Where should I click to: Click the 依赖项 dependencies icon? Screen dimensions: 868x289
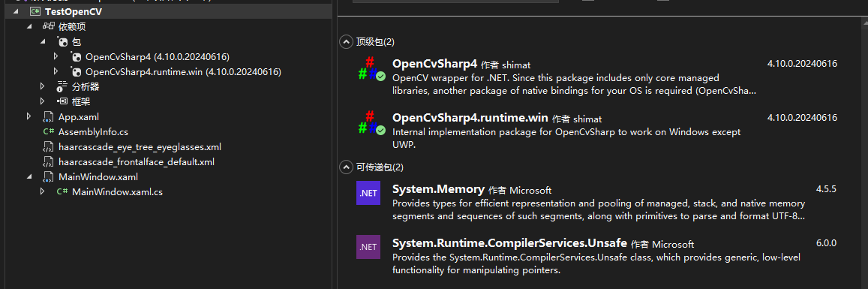tap(49, 26)
